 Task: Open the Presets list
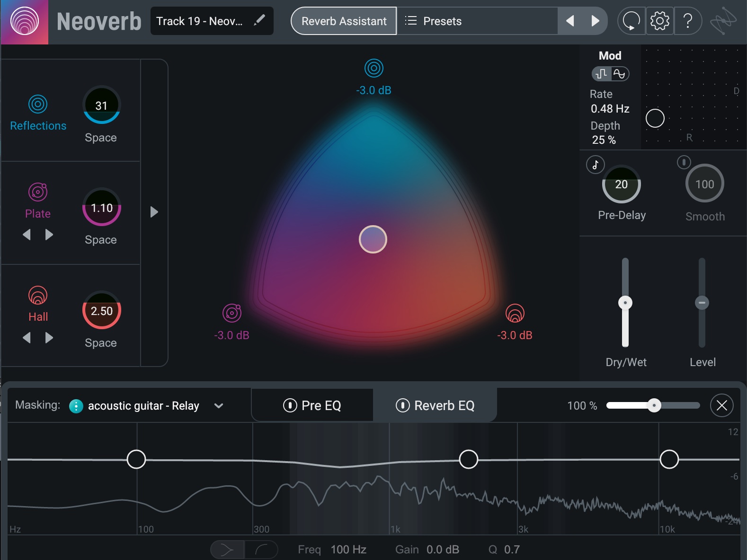pyautogui.click(x=433, y=21)
